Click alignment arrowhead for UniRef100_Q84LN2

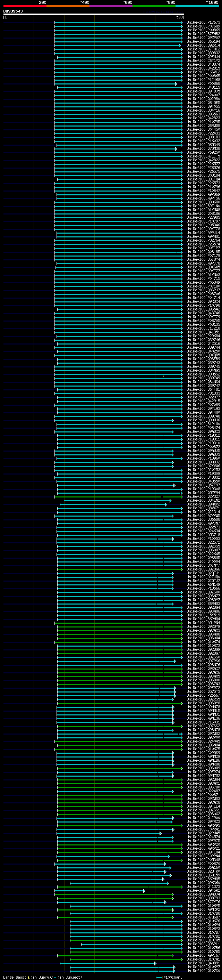tap(170, 501)
